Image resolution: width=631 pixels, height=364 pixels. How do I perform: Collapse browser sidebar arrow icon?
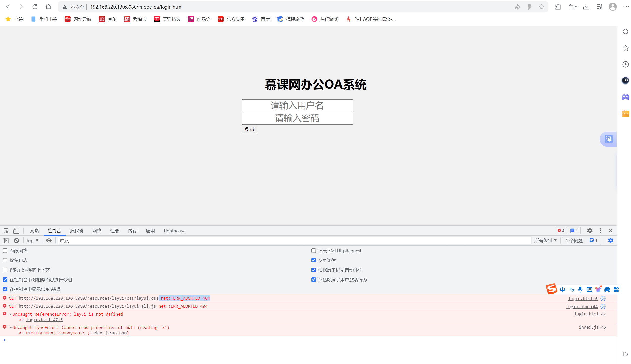click(625, 354)
